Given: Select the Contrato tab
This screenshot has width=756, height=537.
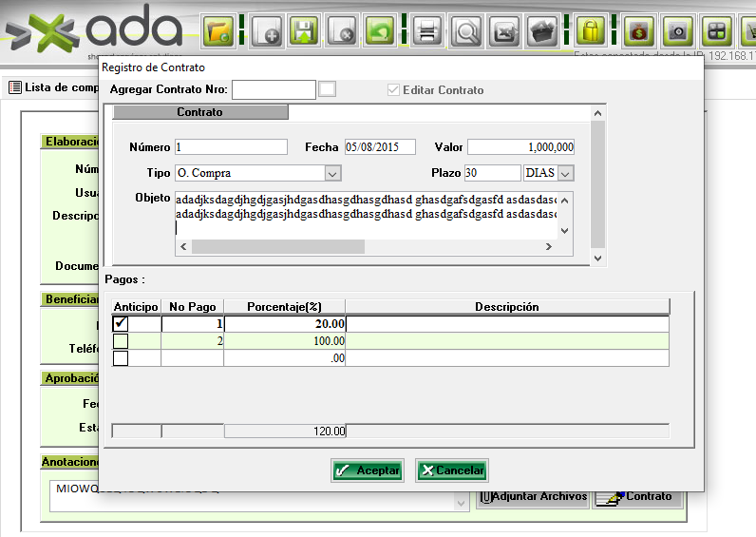Looking at the screenshot, I should click(200, 112).
